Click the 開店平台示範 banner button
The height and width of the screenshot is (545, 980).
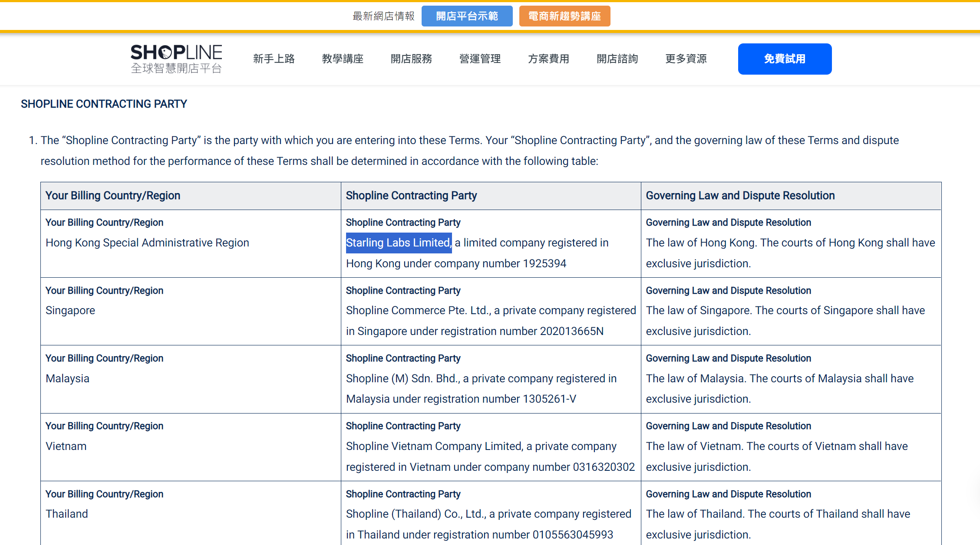point(467,16)
